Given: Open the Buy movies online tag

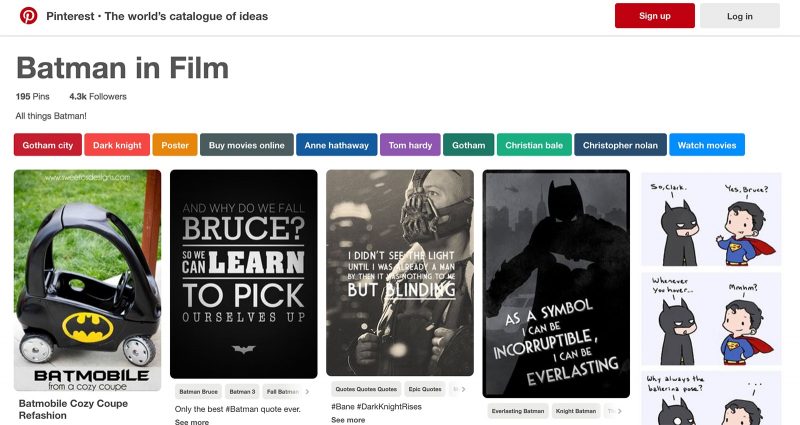Looking at the screenshot, I should click(x=246, y=145).
